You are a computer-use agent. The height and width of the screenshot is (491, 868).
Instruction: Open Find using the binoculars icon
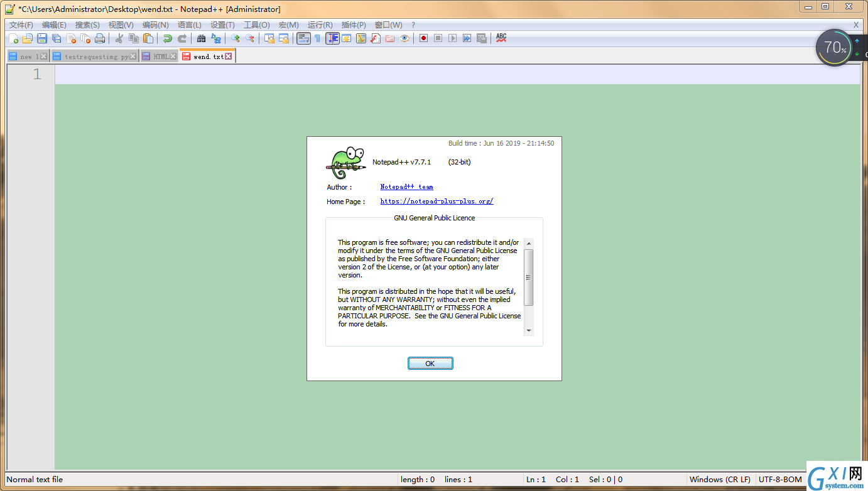[x=202, y=38]
